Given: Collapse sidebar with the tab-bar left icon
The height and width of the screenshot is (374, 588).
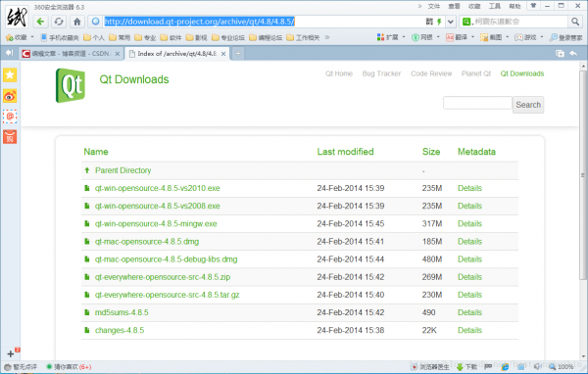Looking at the screenshot, I should [x=10, y=53].
